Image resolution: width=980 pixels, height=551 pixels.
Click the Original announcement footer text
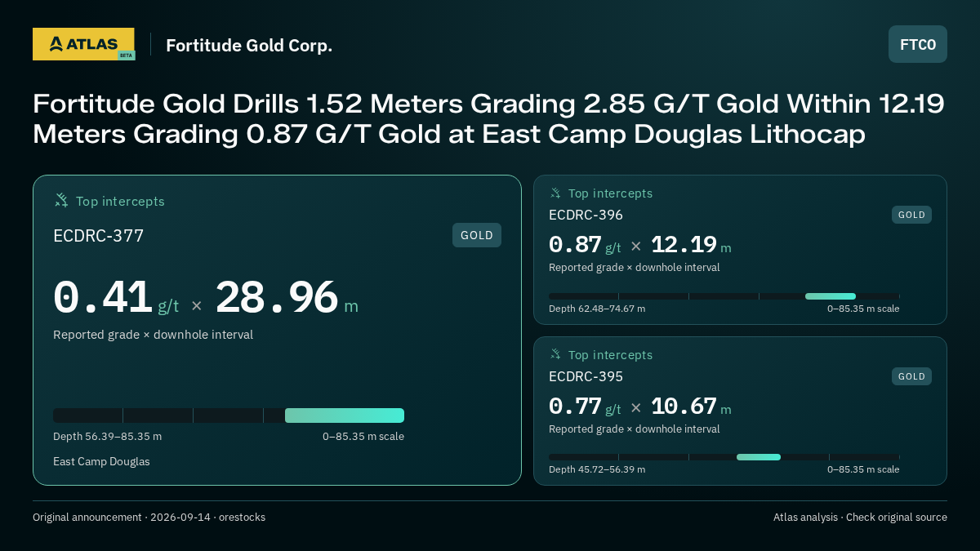point(149,518)
